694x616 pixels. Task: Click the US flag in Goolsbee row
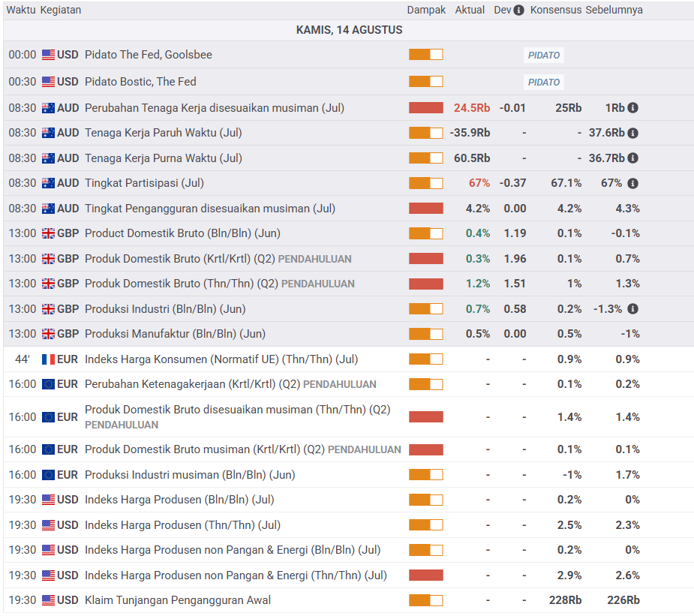(x=48, y=55)
